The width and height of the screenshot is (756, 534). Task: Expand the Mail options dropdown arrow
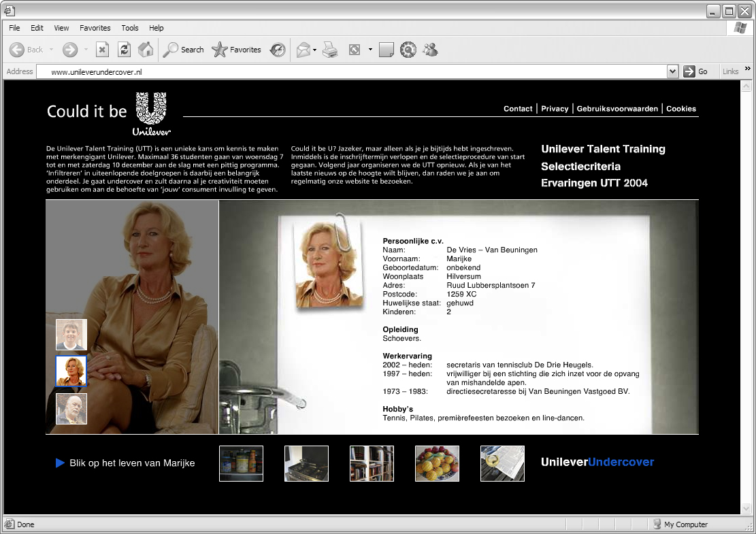tap(315, 50)
